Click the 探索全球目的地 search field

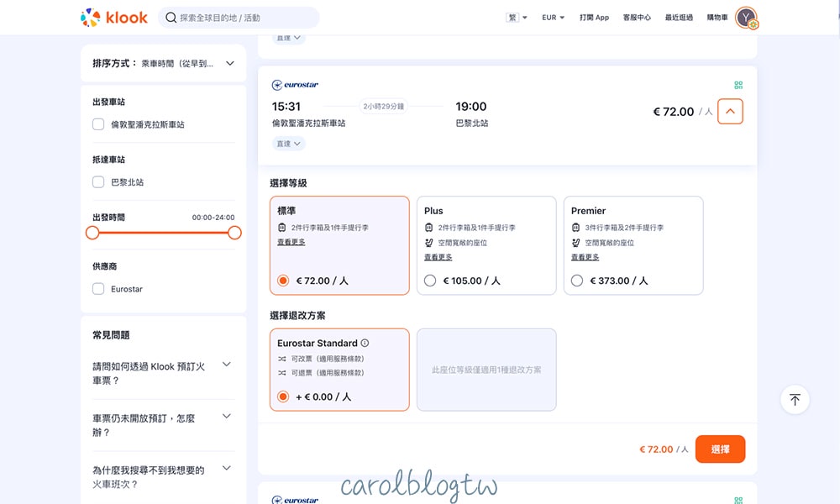click(x=239, y=18)
